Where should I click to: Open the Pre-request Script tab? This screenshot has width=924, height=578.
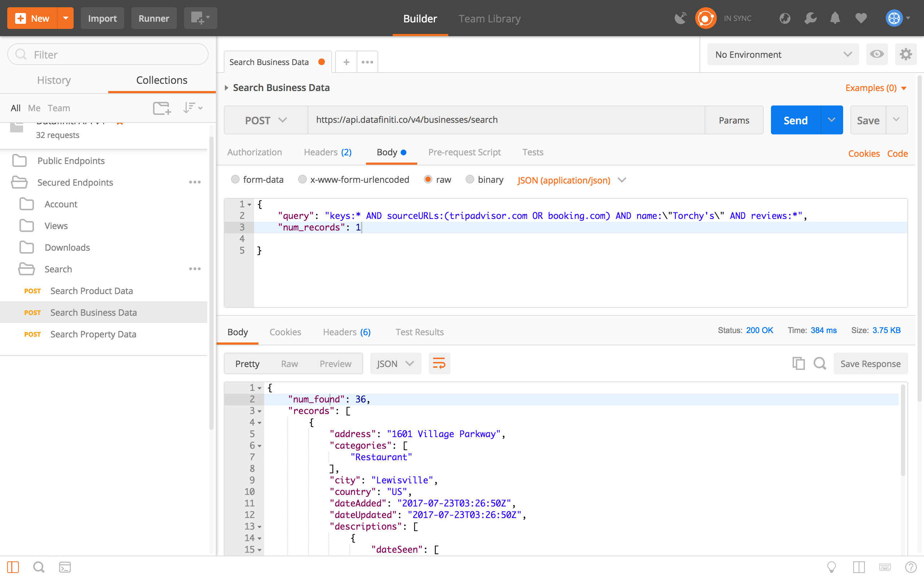(464, 152)
